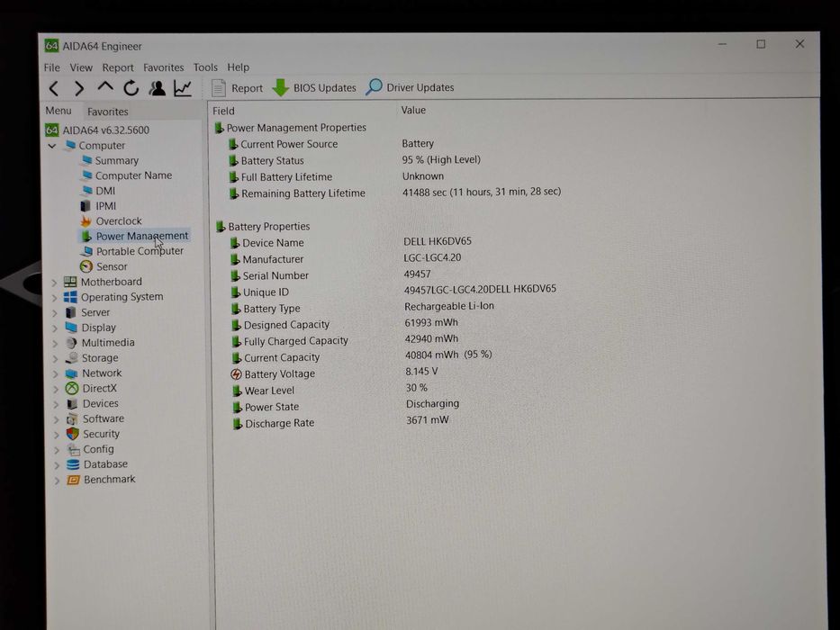Click the Battery Voltage lightning icon
The width and height of the screenshot is (840, 630).
click(236, 373)
